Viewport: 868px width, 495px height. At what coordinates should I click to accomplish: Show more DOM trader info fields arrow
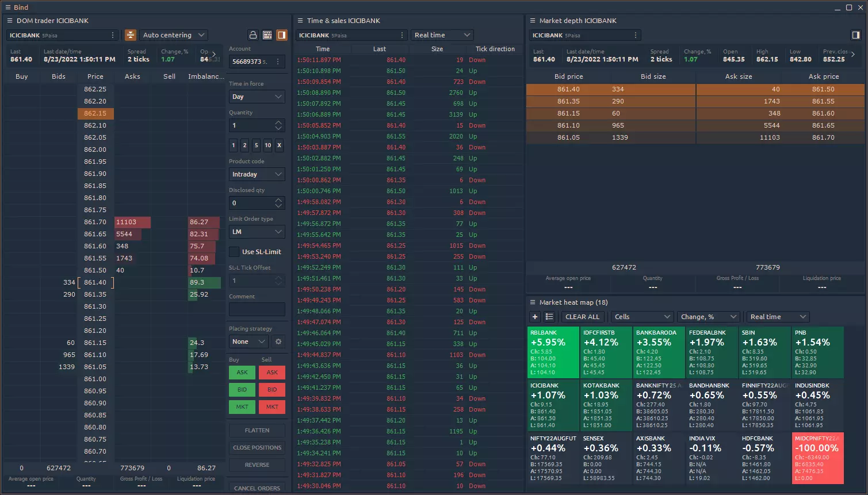214,55
